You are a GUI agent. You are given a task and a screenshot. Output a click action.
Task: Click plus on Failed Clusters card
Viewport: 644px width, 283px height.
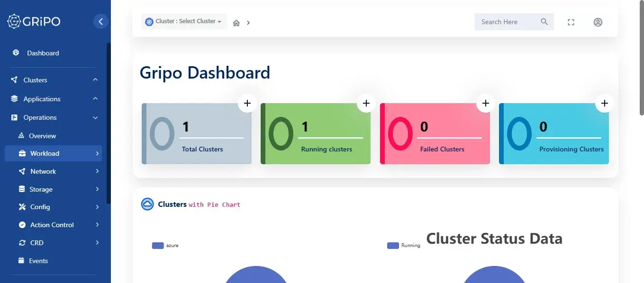click(485, 103)
